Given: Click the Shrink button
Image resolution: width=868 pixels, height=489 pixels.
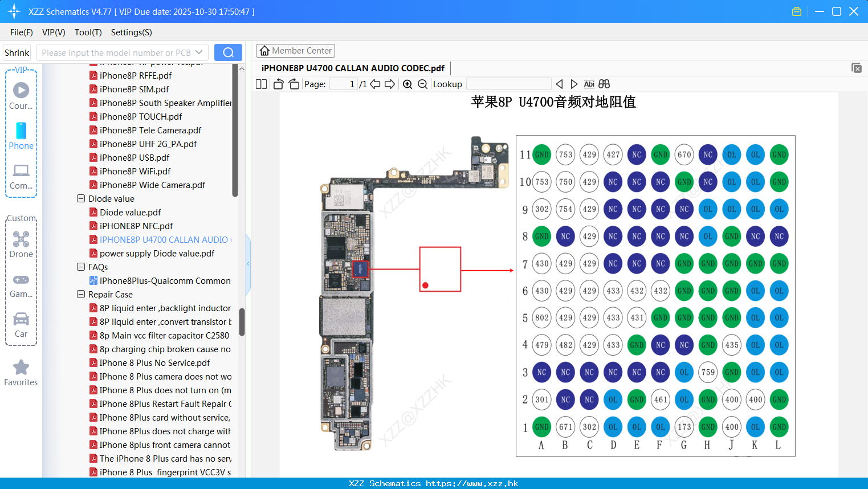Looking at the screenshot, I should (17, 52).
